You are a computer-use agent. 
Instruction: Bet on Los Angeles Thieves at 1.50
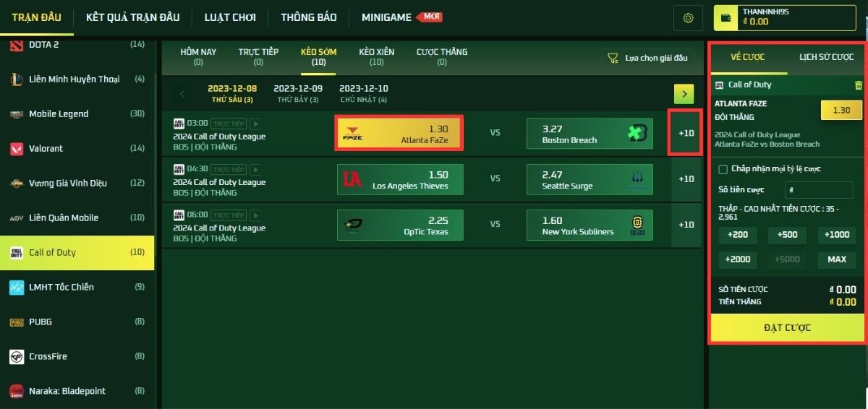point(400,179)
